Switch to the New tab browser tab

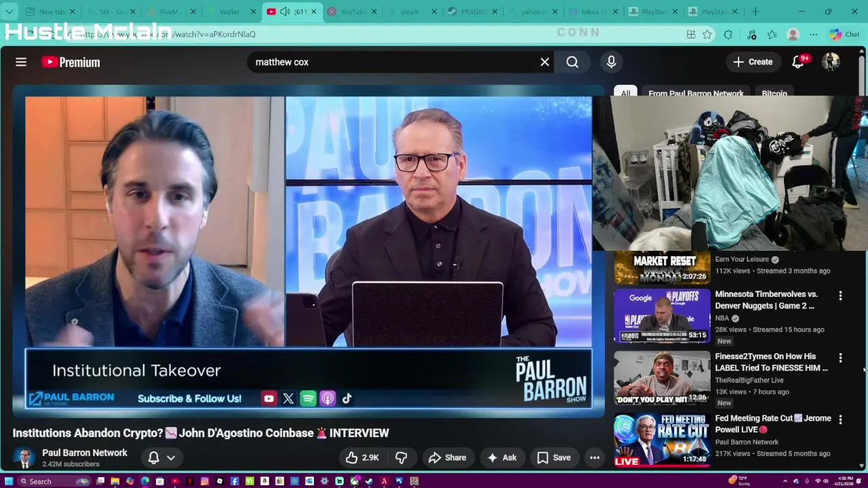click(51, 12)
